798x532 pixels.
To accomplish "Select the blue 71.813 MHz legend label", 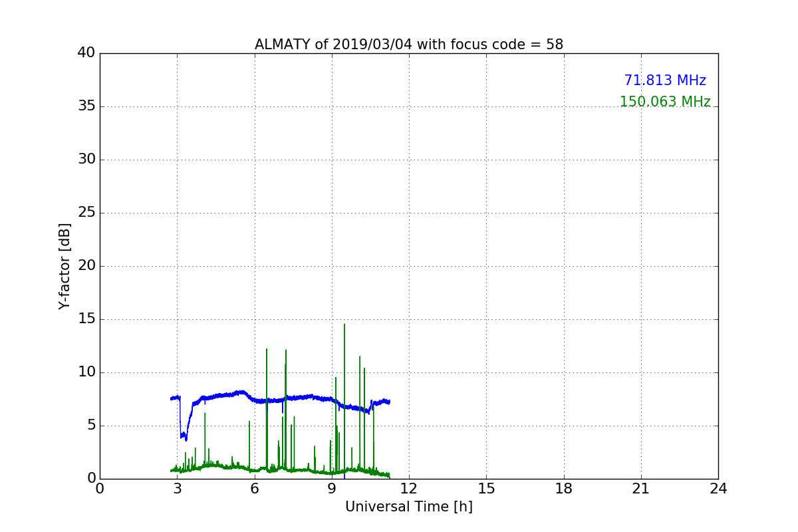I will tap(665, 80).
